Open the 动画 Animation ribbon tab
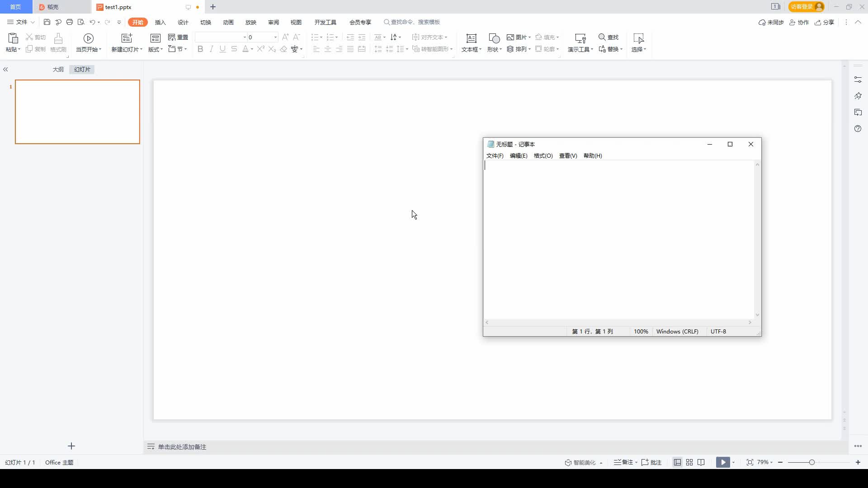The width and height of the screenshot is (868, 488). (228, 22)
